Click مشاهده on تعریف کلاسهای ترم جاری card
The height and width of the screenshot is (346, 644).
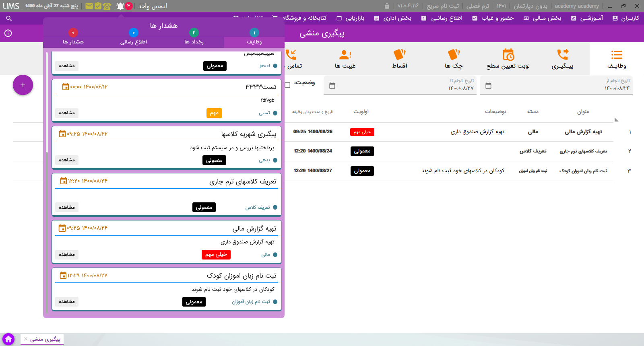[x=67, y=207]
